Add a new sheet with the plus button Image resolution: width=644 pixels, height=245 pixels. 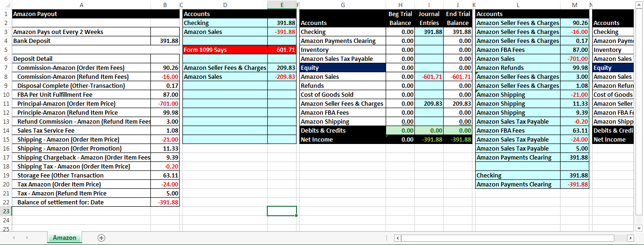pos(101,238)
